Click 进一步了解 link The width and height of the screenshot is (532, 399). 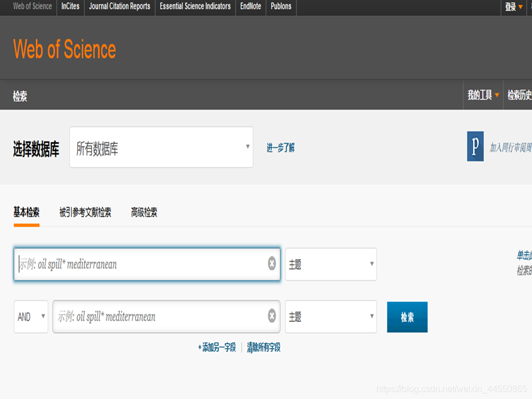tap(280, 147)
